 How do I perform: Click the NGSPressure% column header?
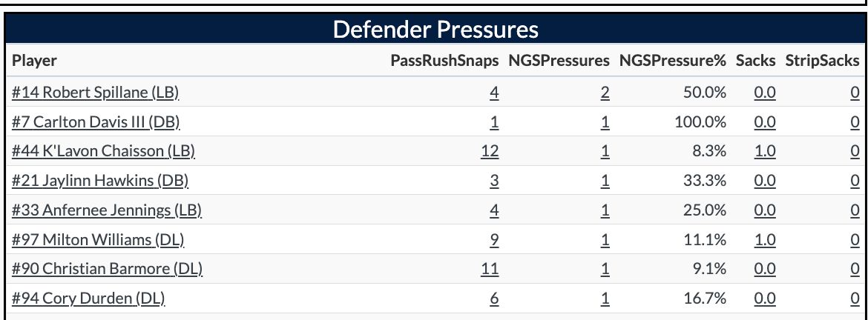pos(672,61)
